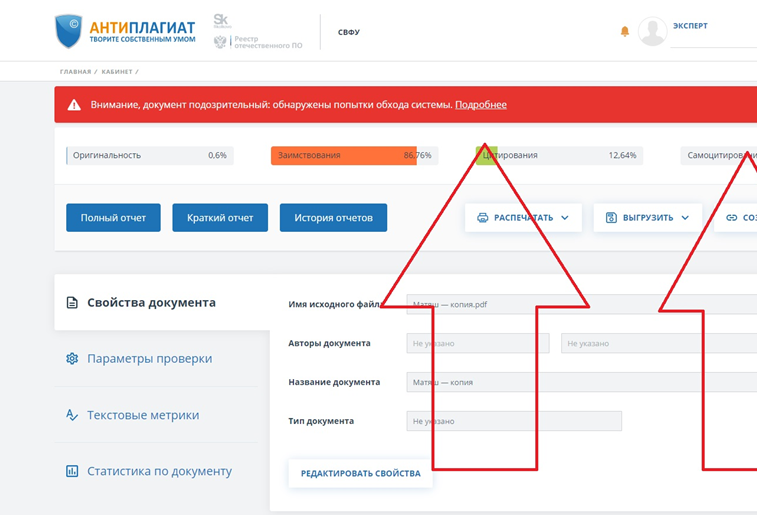Click the Авторы документа label
The height and width of the screenshot is (515, 757).
[x=329, y=343]
